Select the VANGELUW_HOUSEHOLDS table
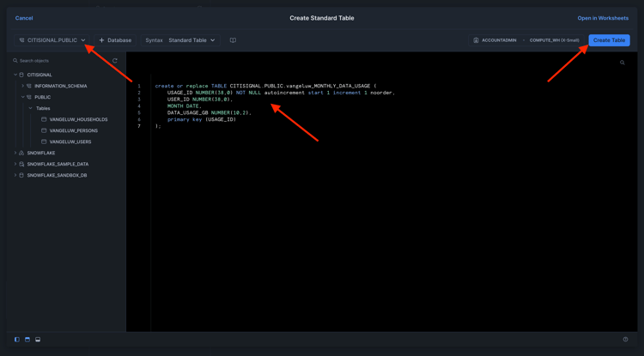 point(78,119)
